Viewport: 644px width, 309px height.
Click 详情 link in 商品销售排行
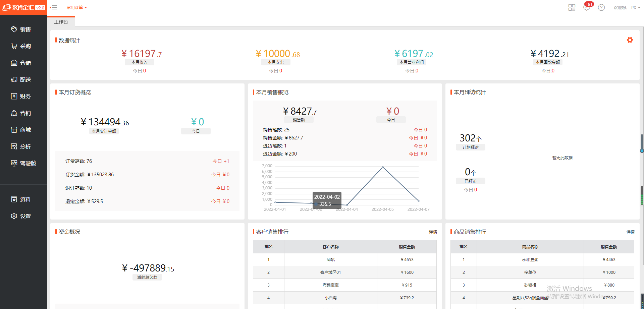tap(630, 232)
